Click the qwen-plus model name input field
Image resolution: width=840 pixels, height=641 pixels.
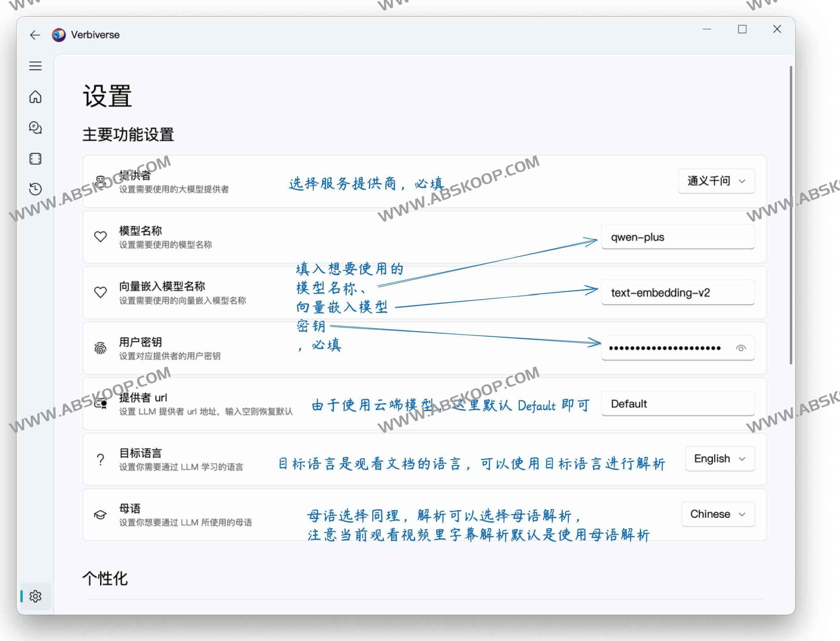(677, 237)
